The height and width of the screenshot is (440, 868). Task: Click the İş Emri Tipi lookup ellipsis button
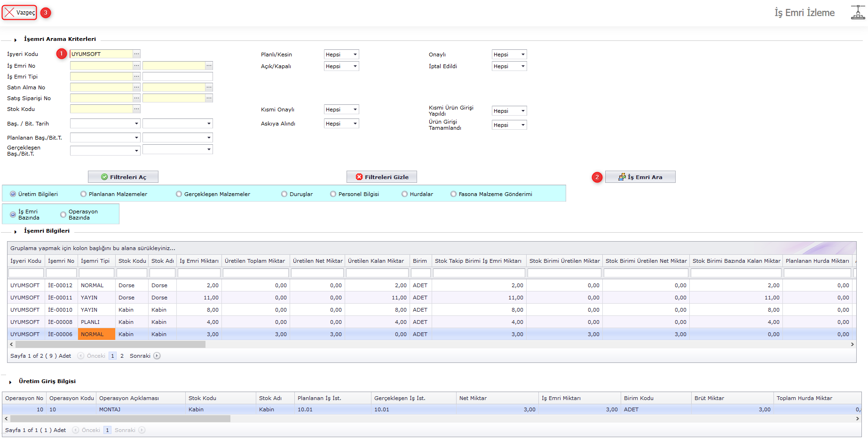136,77
